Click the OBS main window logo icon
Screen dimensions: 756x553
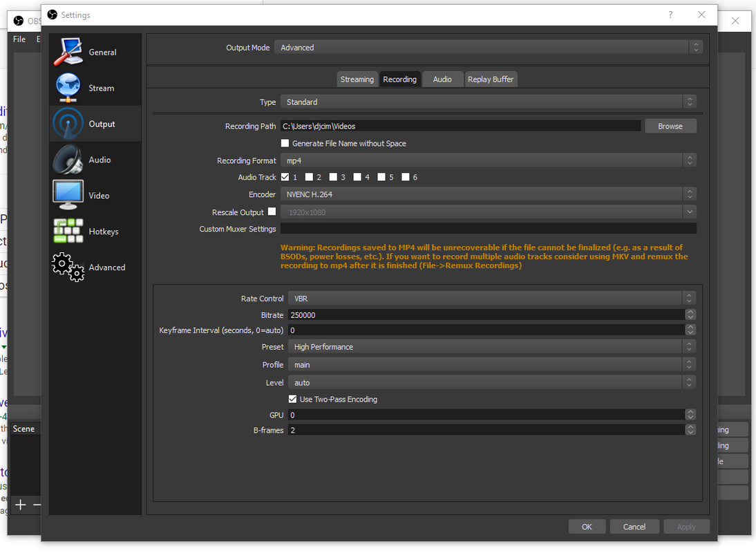click(19, 21)
